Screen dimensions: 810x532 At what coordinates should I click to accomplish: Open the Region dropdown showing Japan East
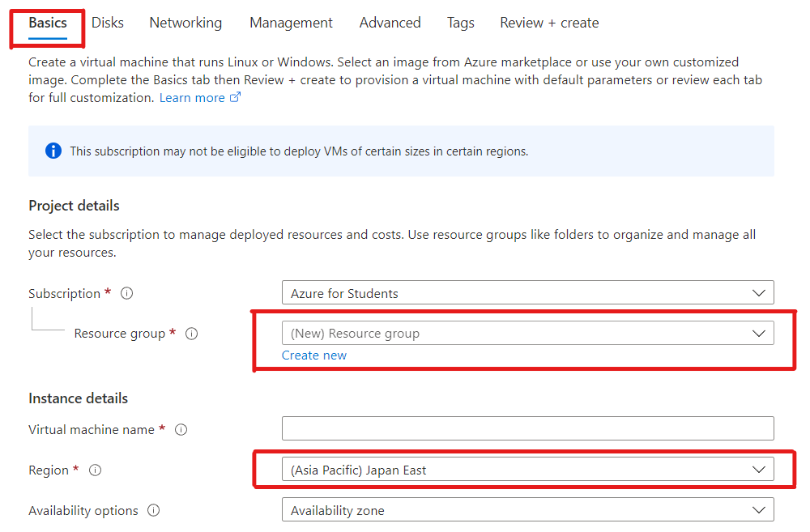click(x=527, y=470)
